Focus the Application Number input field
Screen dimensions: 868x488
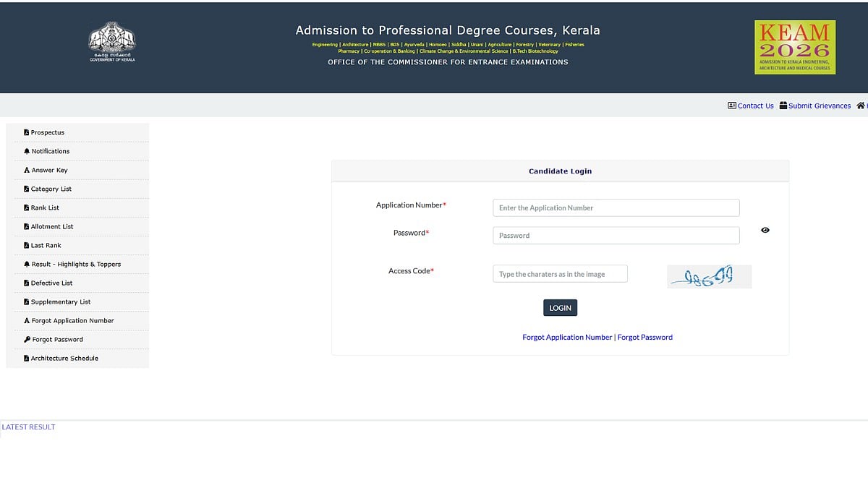coord(616,207)
